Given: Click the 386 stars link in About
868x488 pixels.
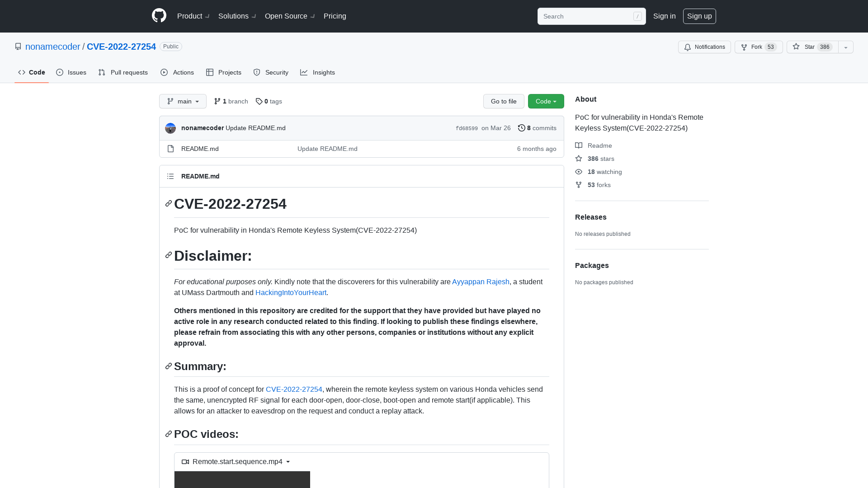Looking at the screenshot, I should pyautogui.click(x=595, y=159).
